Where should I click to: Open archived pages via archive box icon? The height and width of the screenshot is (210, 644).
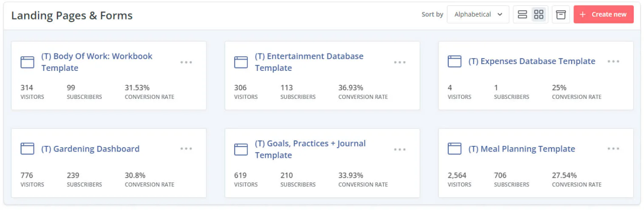561,14
